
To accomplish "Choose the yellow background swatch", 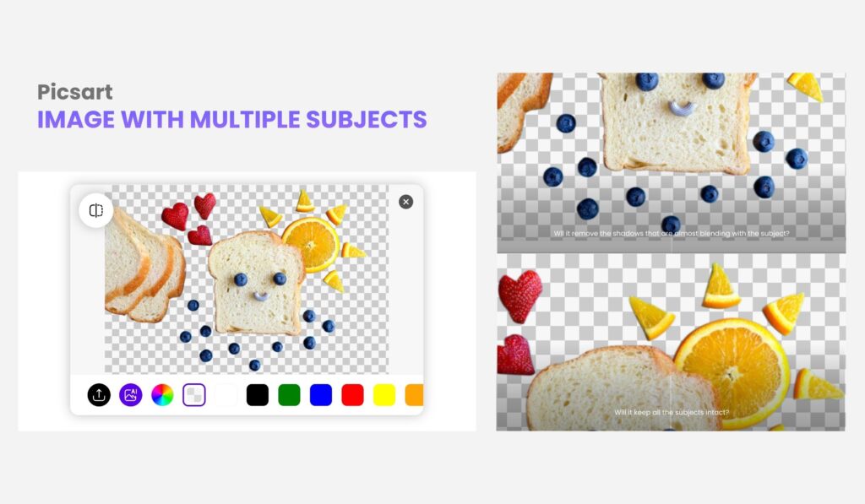I will pyautogui.click(x=384, y=395).
